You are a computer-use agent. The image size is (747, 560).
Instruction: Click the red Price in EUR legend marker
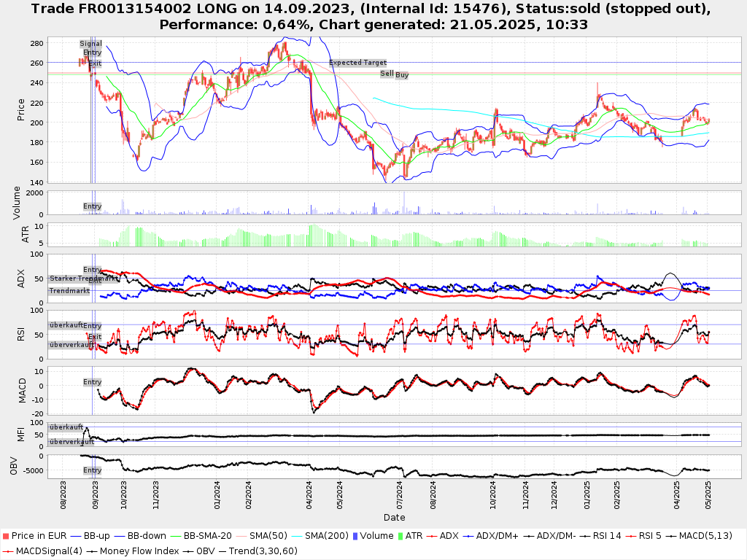coord(6,536)
